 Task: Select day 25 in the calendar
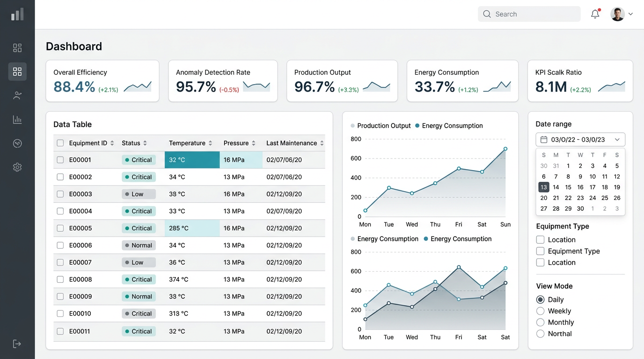[x=605, y=198]
